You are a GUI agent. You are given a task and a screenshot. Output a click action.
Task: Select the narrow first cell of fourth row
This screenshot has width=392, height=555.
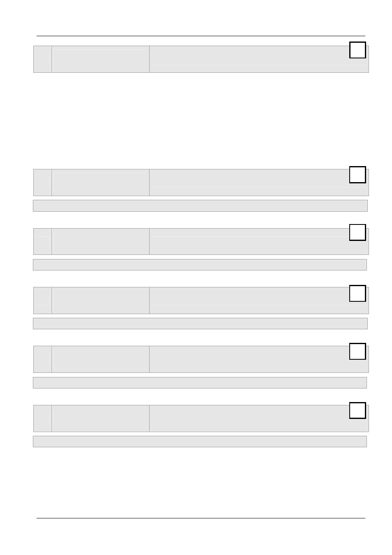tap(42, 301)
